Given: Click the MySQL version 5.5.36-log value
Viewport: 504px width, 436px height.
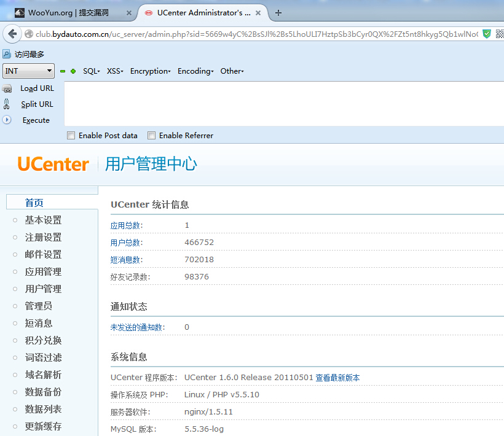Looking at the screenshot, I should coord(204,429).
